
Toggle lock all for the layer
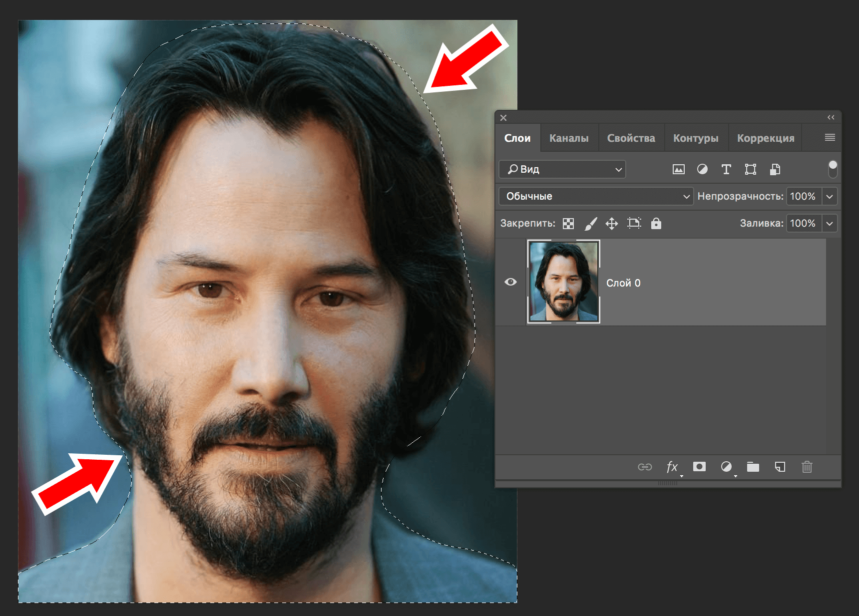656,224
